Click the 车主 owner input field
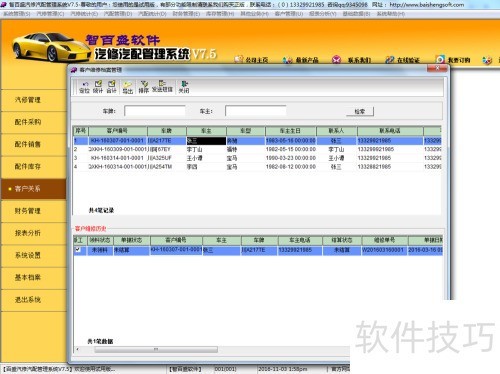 pyautogui.click(x=256, y=111)
